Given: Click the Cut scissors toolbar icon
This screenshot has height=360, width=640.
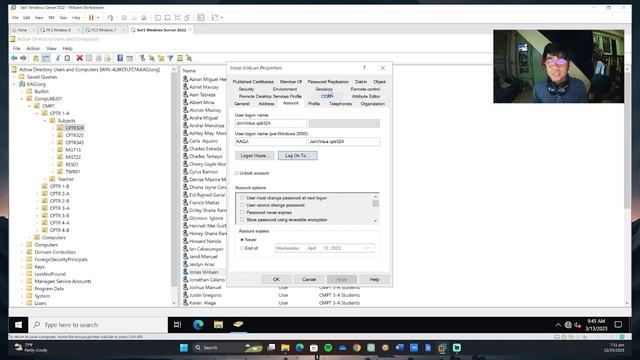Looking at the screenshot, I should pyautogui.click(x=58, y=58).
